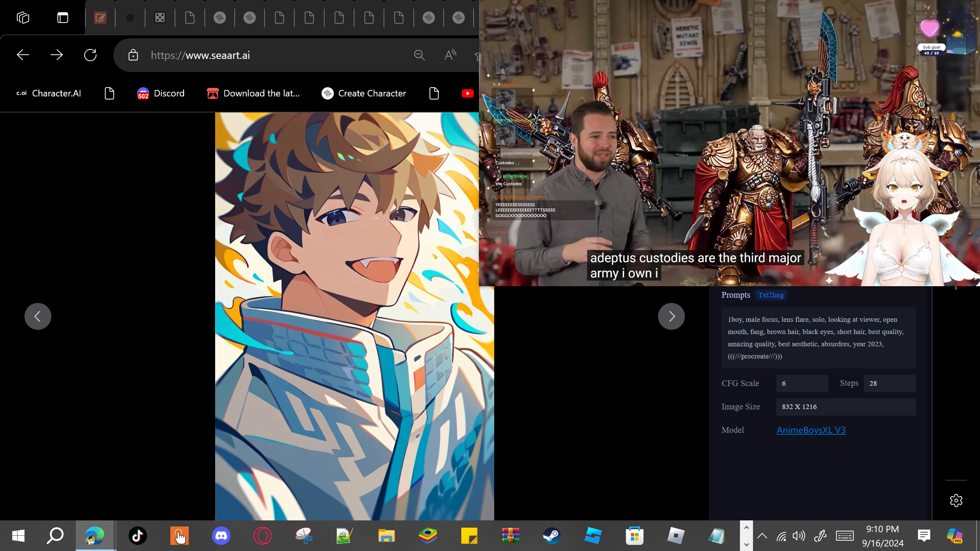Viewport: 980px width, 551px height.
Task: Switch to Microsoft Edge in the taskbar
Action: (x=95, y=536)
